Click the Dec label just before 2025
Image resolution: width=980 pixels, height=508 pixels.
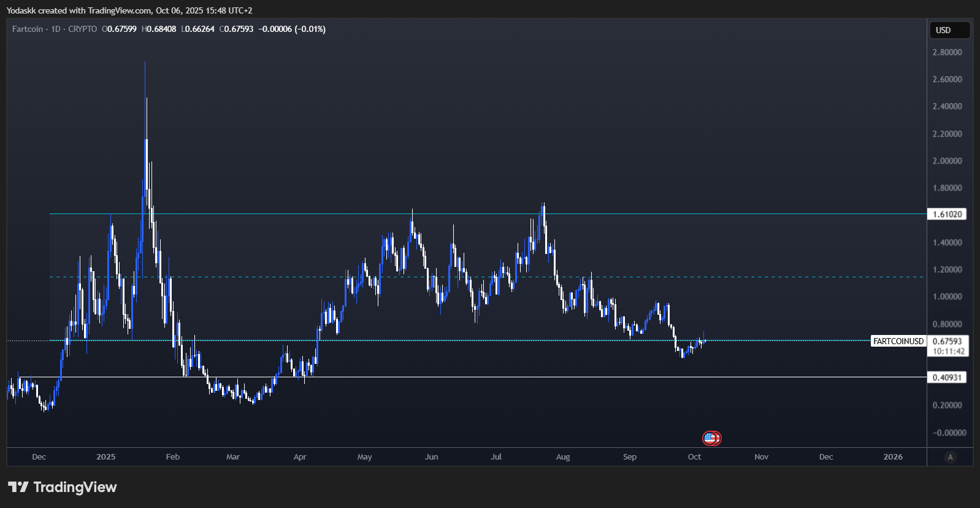coord(39,456)
